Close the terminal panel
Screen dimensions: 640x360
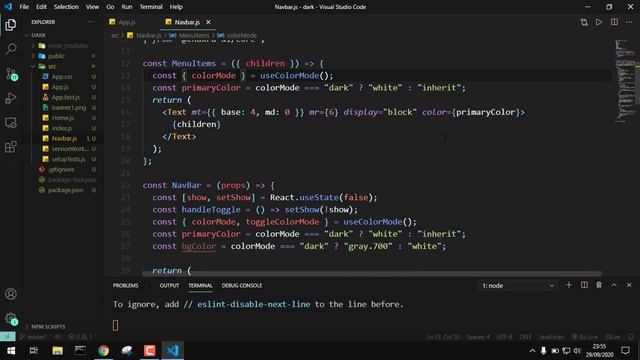[x=629, y=285]
